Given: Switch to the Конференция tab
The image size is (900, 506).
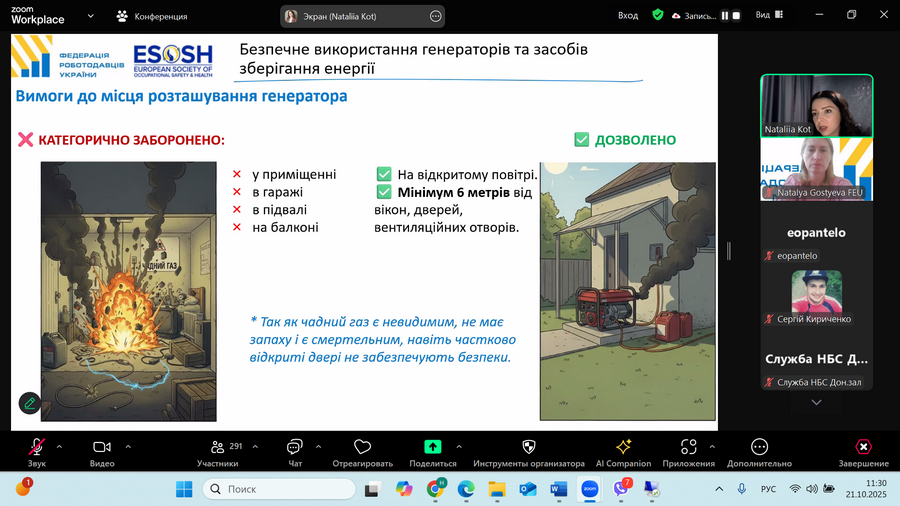Looking at the screenshot, I should (x=150, y=16).
